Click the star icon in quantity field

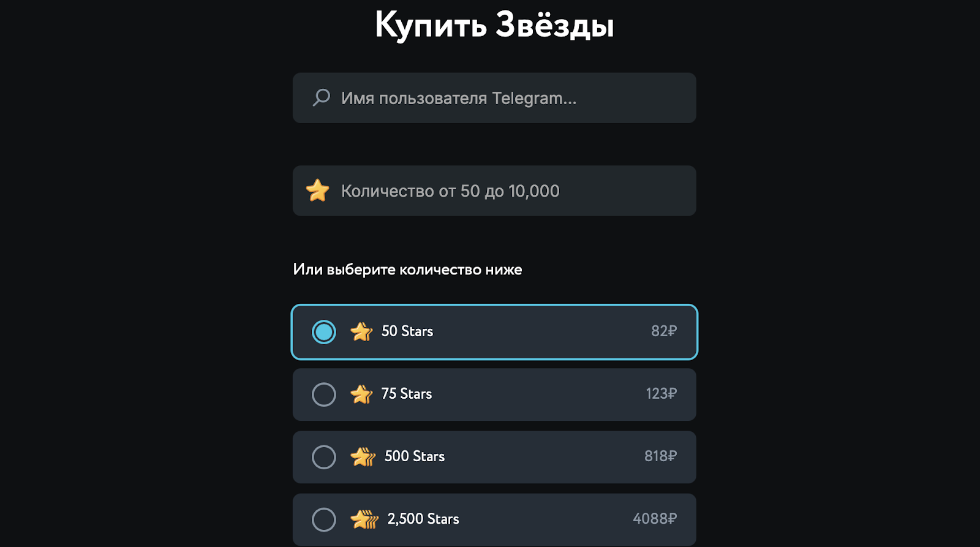(x=317, y=191)
